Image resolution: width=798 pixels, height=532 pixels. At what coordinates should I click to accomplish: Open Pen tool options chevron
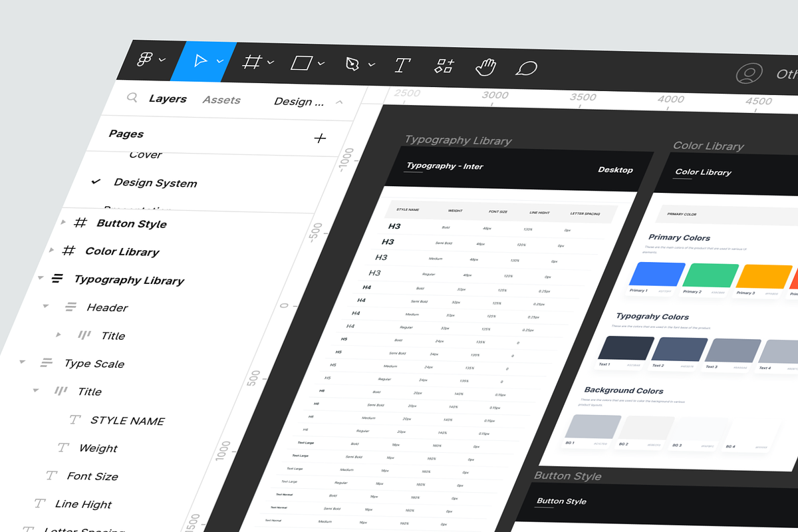(372, 65)
